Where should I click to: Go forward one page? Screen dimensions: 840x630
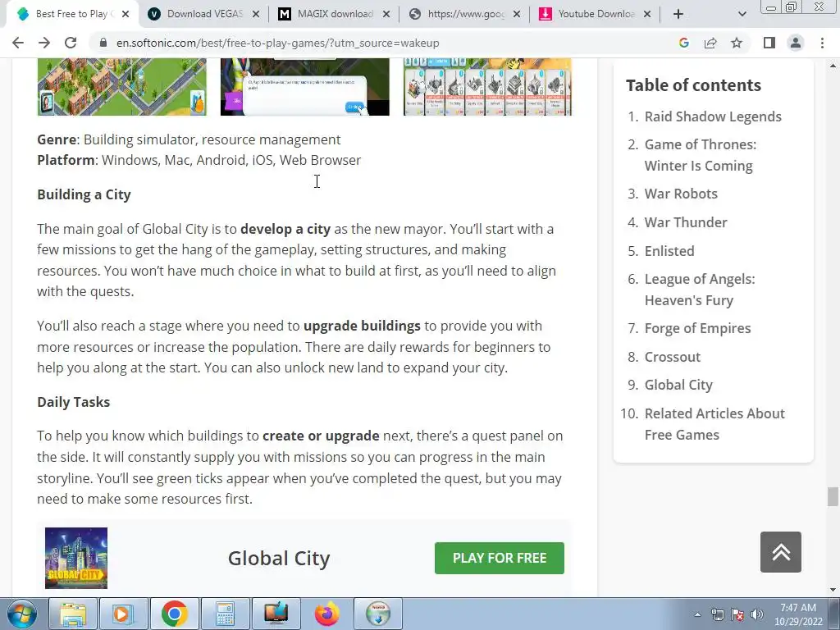[x=44, y=43]
